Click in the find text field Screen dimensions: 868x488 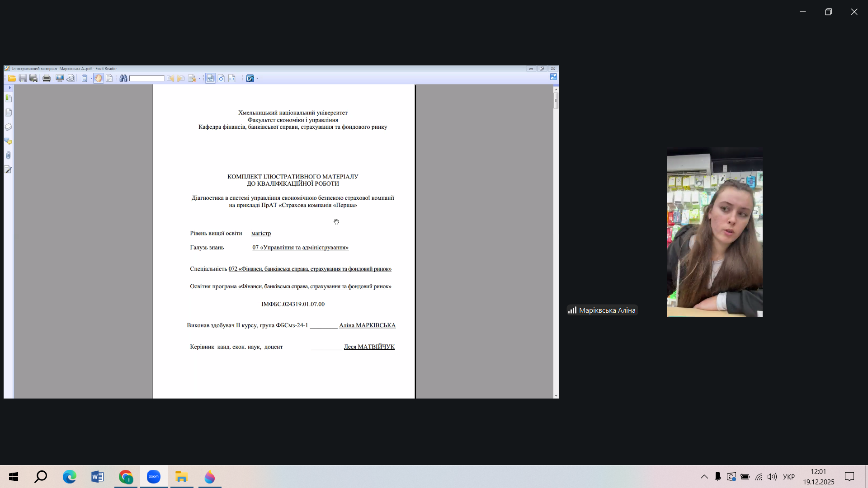146,78
